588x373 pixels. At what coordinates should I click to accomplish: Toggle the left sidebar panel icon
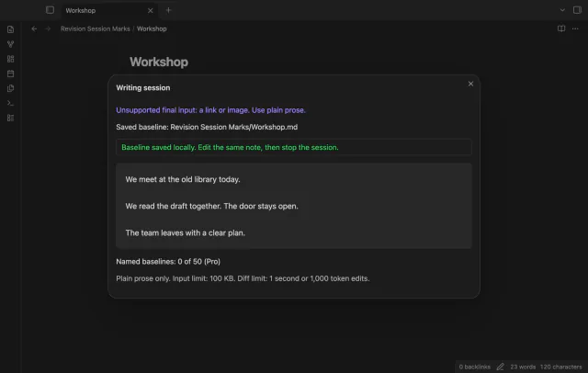50,10
